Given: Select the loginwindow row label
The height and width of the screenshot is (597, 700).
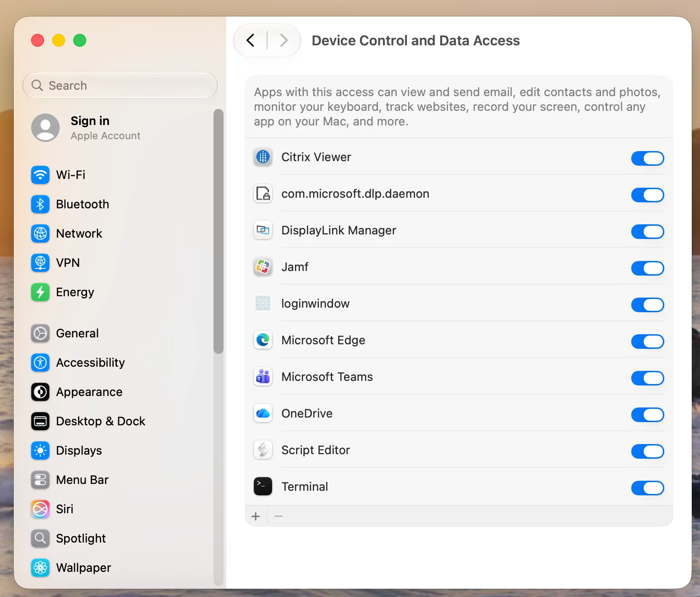Looking at the screenshot, I should (315, 304).
